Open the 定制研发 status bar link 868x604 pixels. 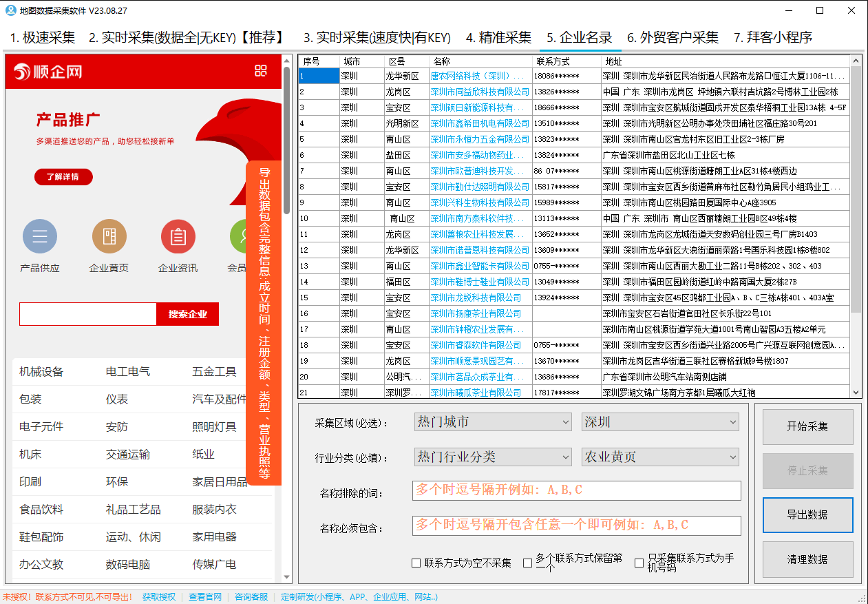pos(359,597)
